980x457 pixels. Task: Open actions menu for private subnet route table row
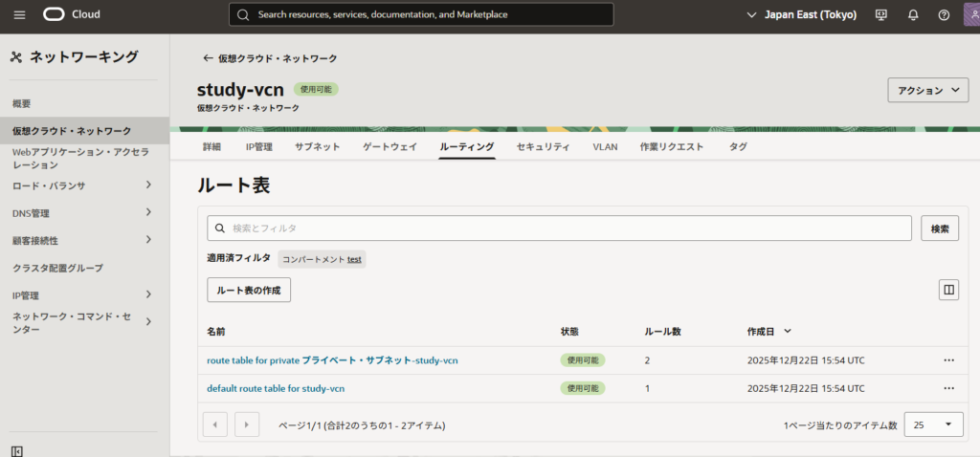[948, 360]
